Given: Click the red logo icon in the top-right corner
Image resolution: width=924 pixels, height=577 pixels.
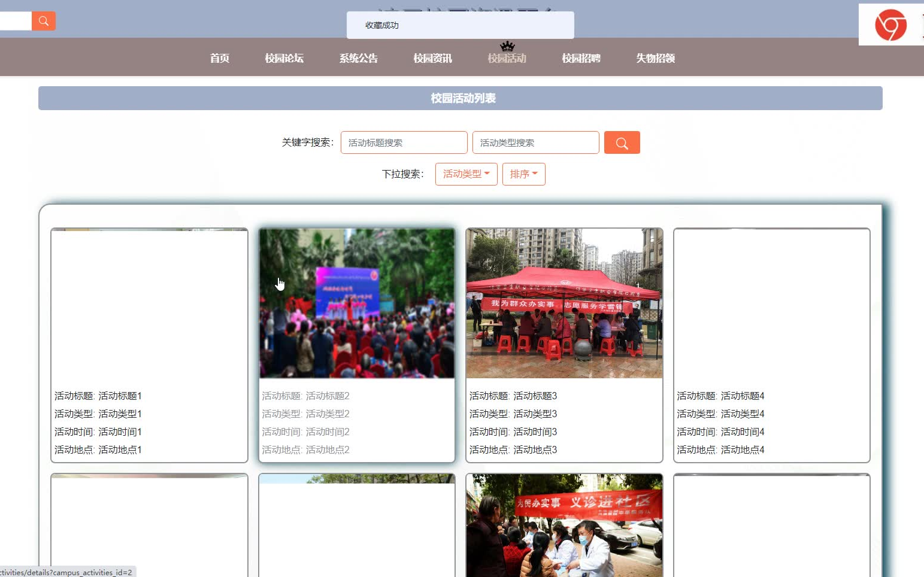Looking at the screenshot, I should pos(890,25).
